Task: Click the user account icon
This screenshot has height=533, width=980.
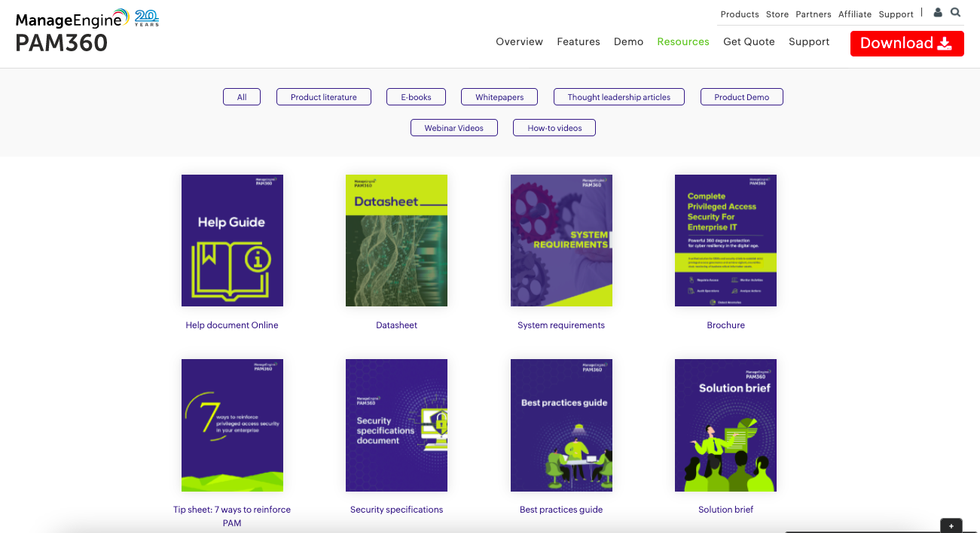Action: point(938,13)
